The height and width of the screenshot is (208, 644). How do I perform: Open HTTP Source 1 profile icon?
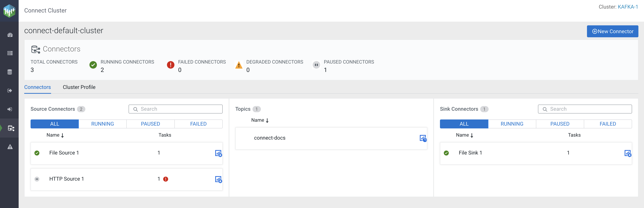tap(218, 179)
